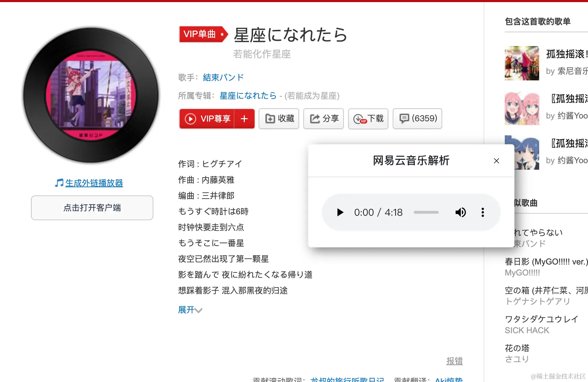Open similar song 春日影 (MyGO!!!!! ver.)
The width and height of the screenshot is (588, 382).
[546, 262]
